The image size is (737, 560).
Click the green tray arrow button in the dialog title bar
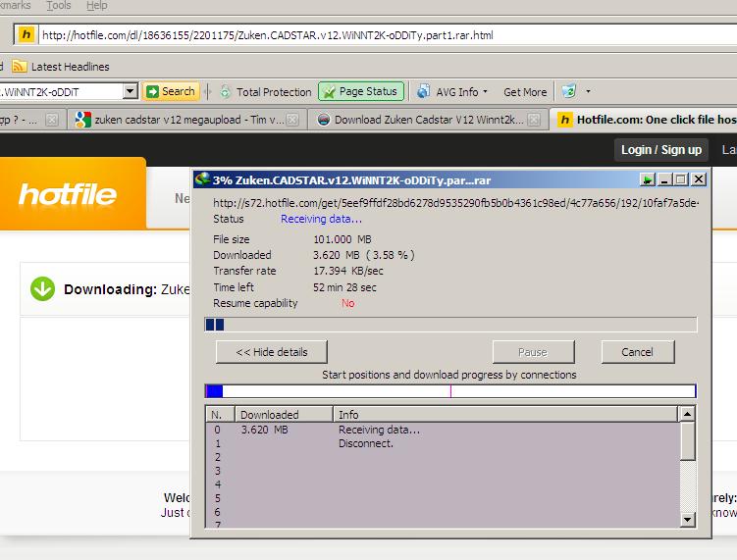(648, 179)
